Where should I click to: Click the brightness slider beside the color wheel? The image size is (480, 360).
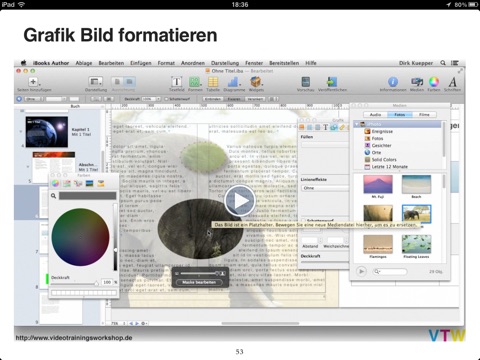pyautogui.click(x=115, y=237)
